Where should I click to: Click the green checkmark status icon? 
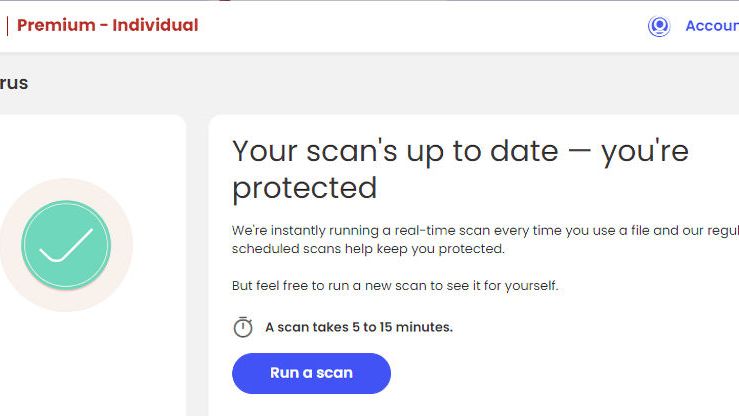click(x=66, y=245)
